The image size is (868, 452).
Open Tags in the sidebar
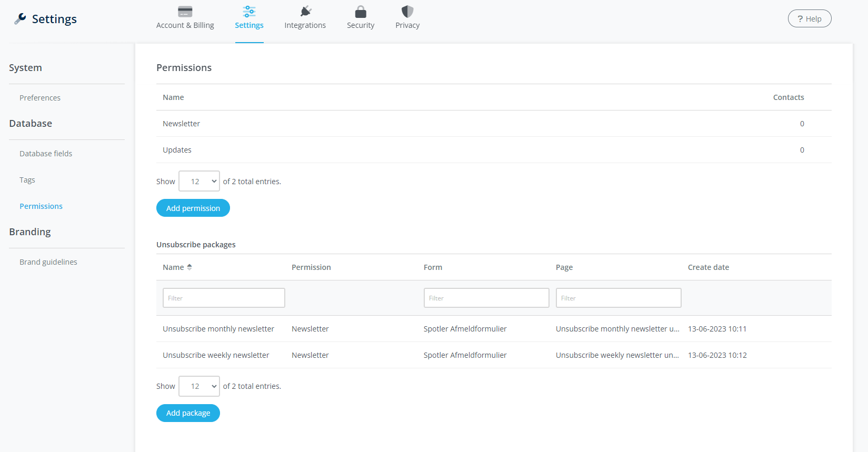[27, 180]
